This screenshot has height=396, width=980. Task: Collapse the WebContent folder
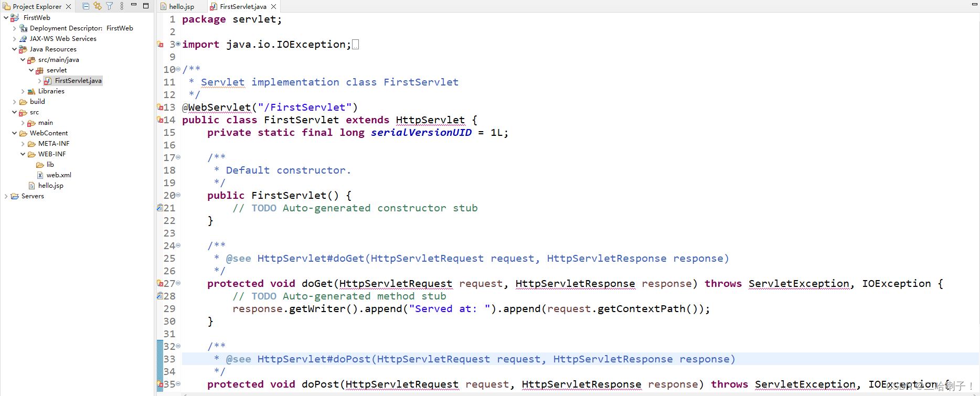(x=14, y=133)
